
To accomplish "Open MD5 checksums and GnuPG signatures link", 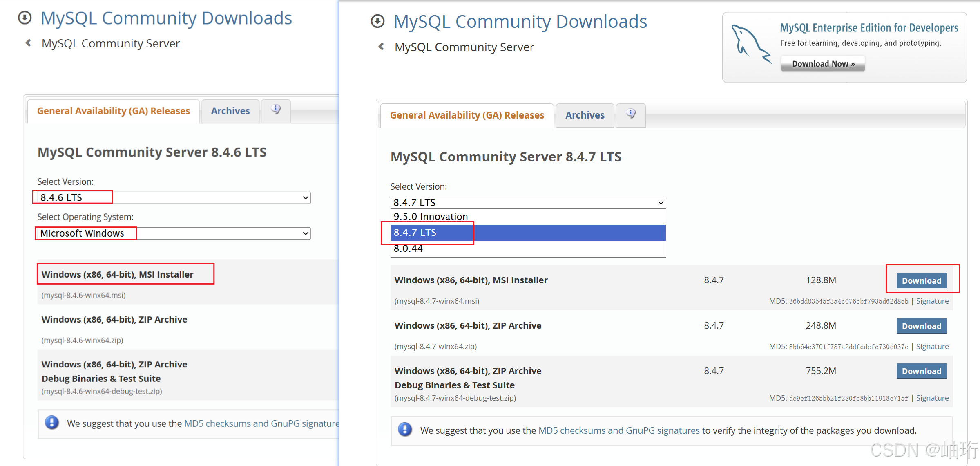I will pyautogui.click(x=618, y=430).
